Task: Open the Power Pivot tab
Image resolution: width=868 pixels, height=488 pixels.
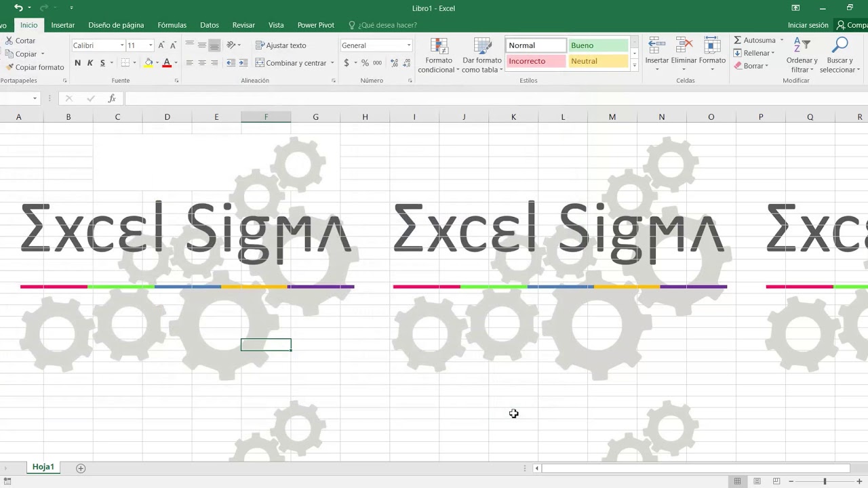Action: click(316, 25)
